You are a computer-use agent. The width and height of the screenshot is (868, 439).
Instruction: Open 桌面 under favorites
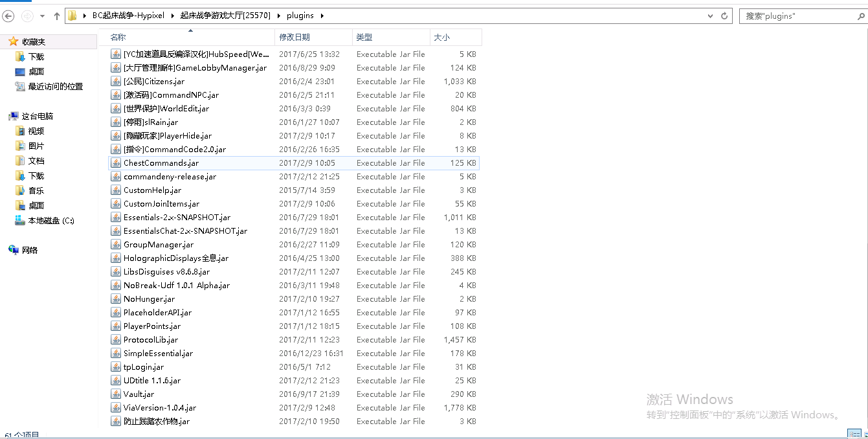36,72
